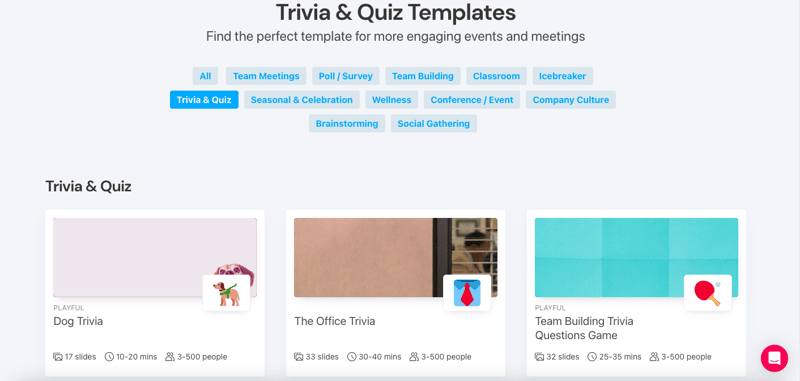Select the Icebreaker filter tag
The width and height of the screenshot is (800, 381).
click(x=563, y=76)
